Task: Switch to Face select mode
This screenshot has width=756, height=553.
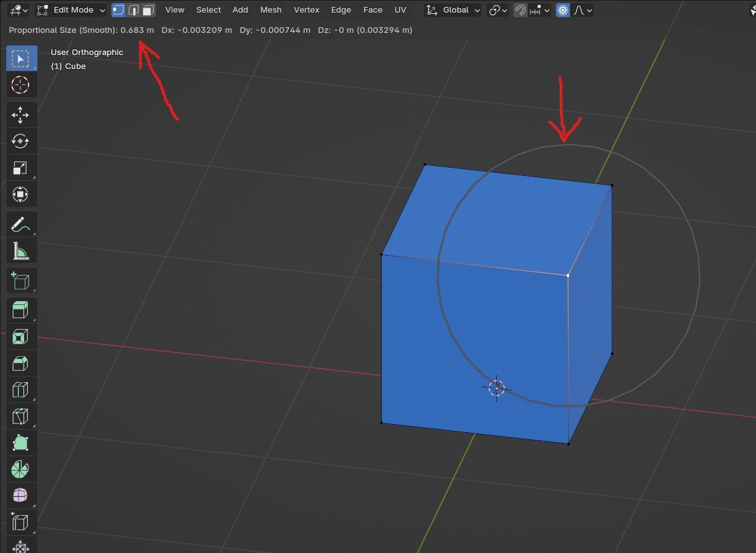Action: click(x=149, y=10)
